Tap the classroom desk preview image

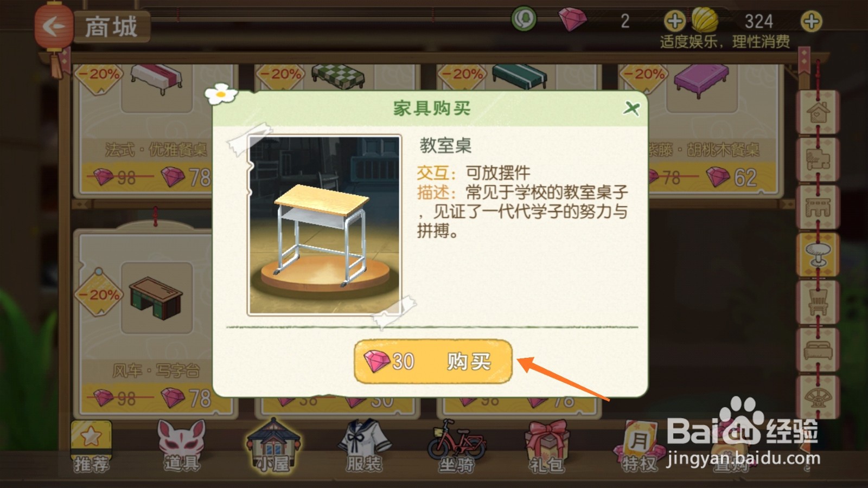(x=324, y=225)
